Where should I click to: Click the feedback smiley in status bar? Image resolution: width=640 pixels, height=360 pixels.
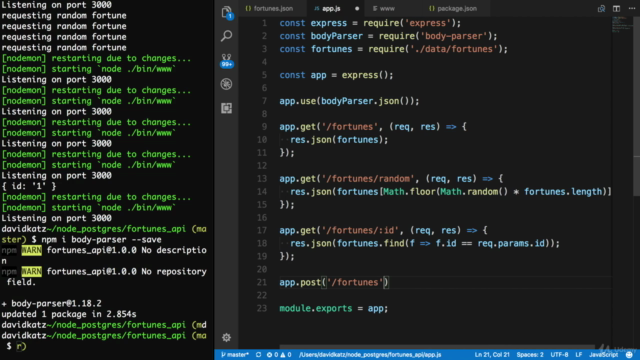pyautogui.click(x=629, y=355)
